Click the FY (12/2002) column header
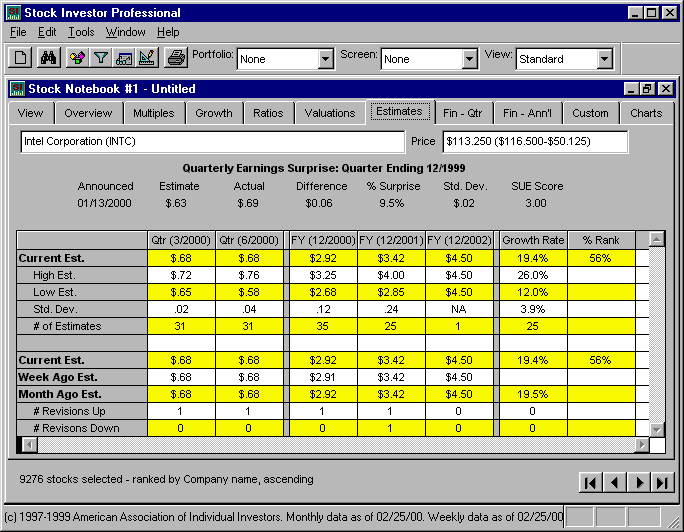This screenshot has height=532, width=684. click(459, 240)
